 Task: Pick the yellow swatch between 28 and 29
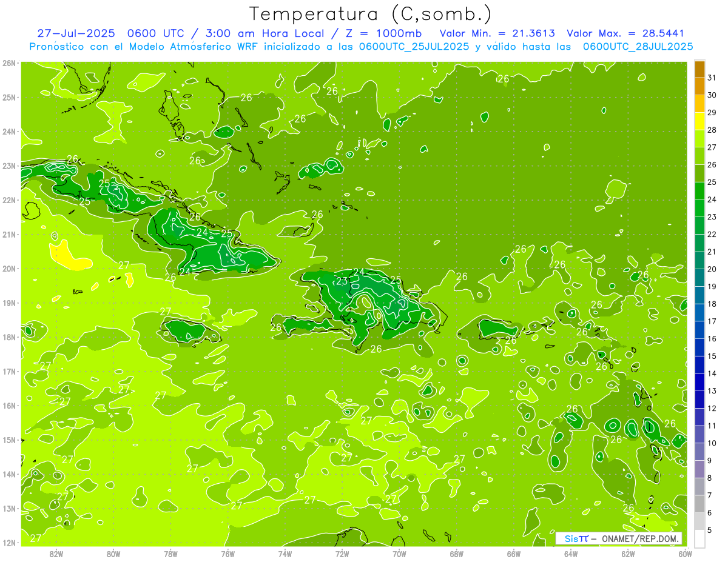click(x=699, y=121)
